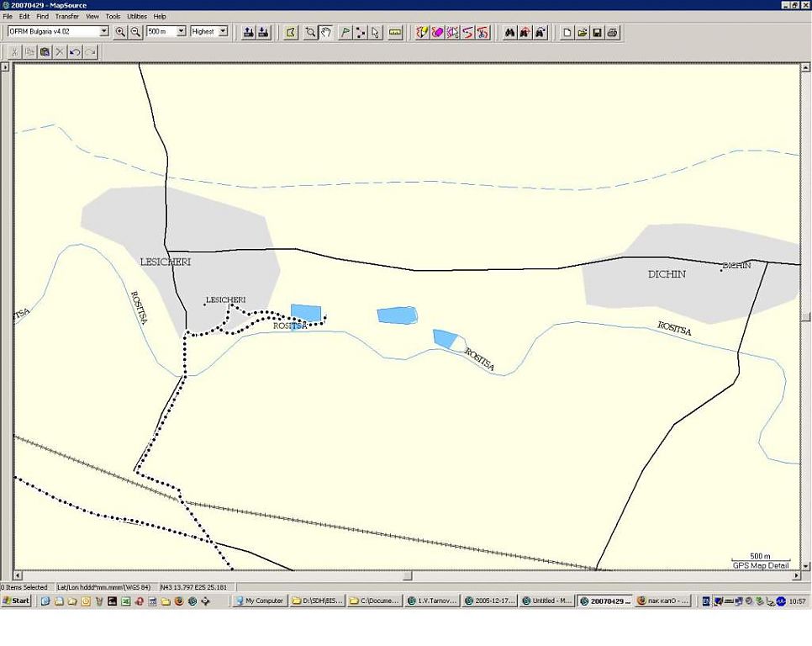The width and height of the screenshot is (812, 646).
Task: Select the Map tool icon
Action: tap(291, 32)
